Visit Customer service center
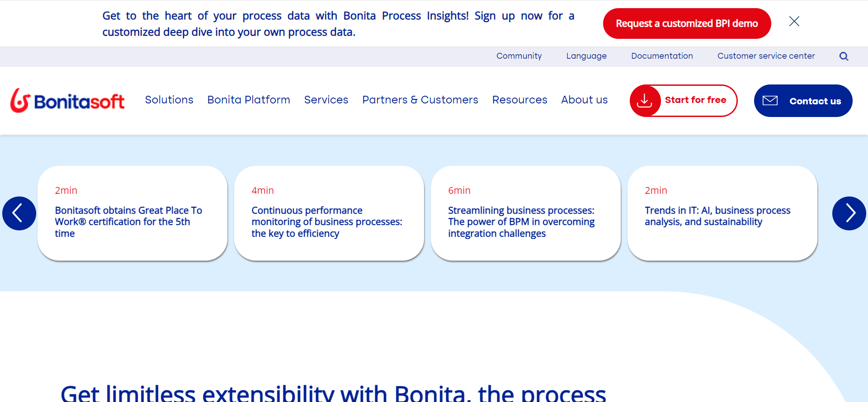The height and width of the screenshot is (402, 868). [x=766, y=56]
